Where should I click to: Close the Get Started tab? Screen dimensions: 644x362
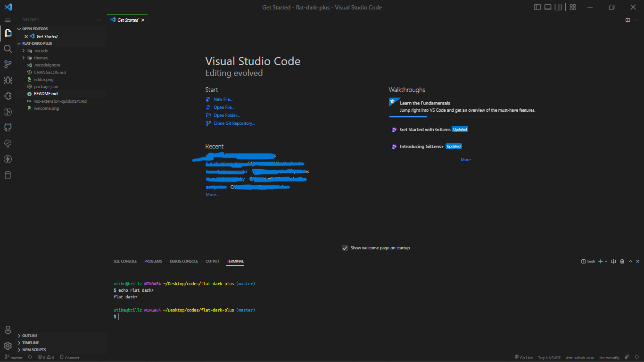pos(143,20)
